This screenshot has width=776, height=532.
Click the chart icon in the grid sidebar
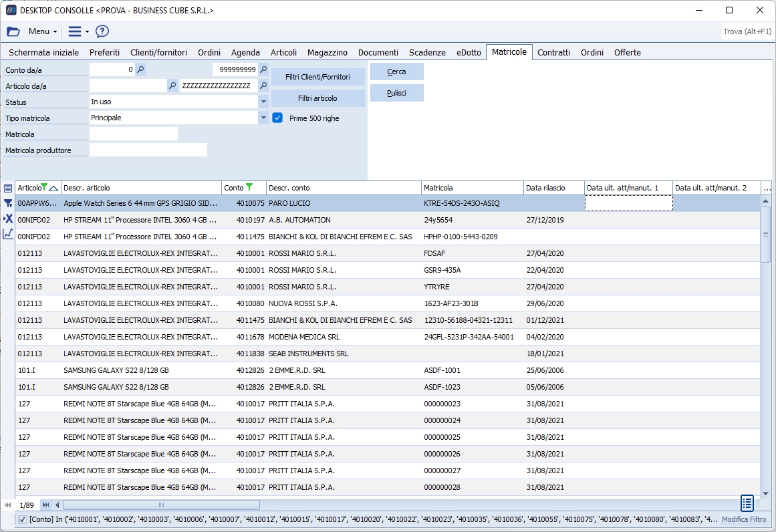(8, 234)
